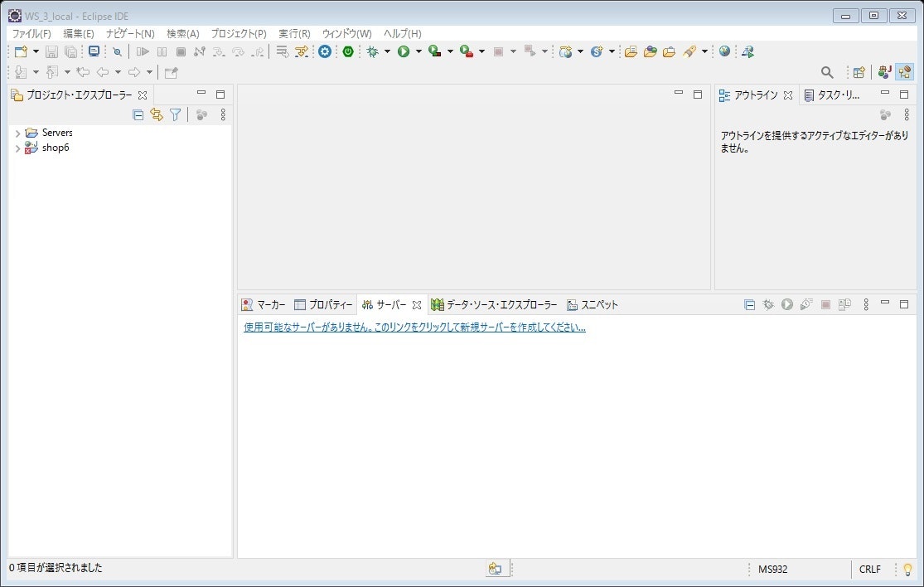This screenshot has width=924, height=587.
Task: Click the Suspend pause toolbar icon
Action: [x=162, y=52]
